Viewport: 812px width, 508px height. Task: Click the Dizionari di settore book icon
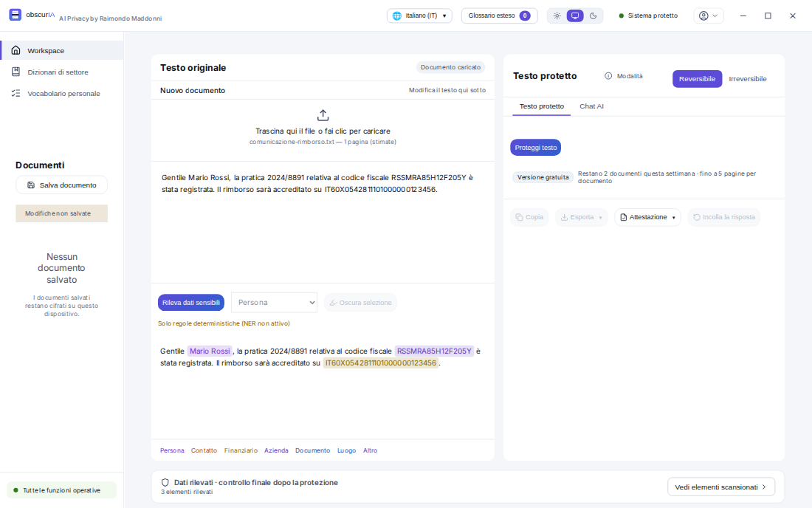click(x=16, y=72)
